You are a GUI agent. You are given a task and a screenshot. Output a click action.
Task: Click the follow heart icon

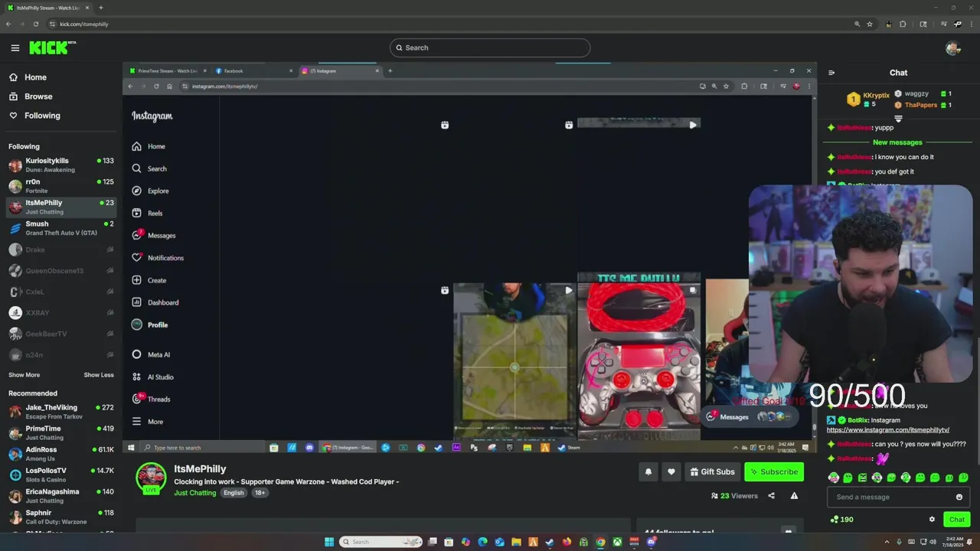click(x=671, y=472)
